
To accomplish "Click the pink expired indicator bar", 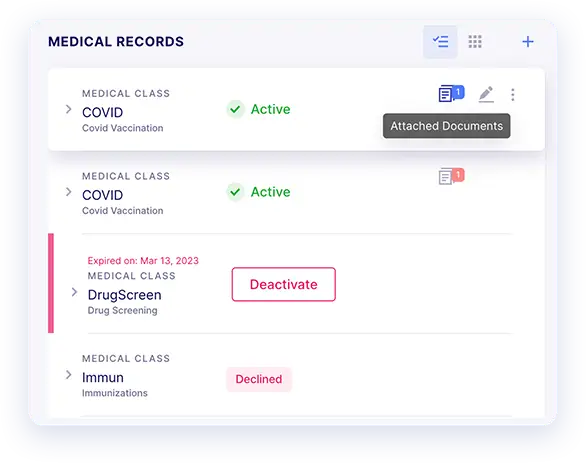I will pyautogui.click(x=51, y=283).
